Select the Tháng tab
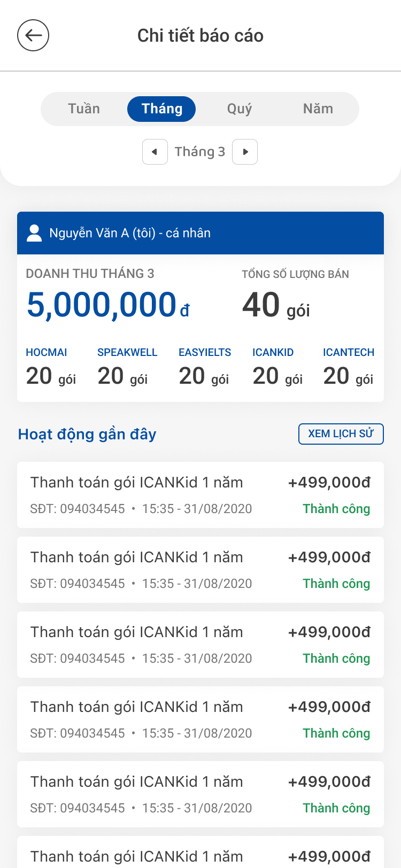Viewport: 401px width, 868px height. 161,109
